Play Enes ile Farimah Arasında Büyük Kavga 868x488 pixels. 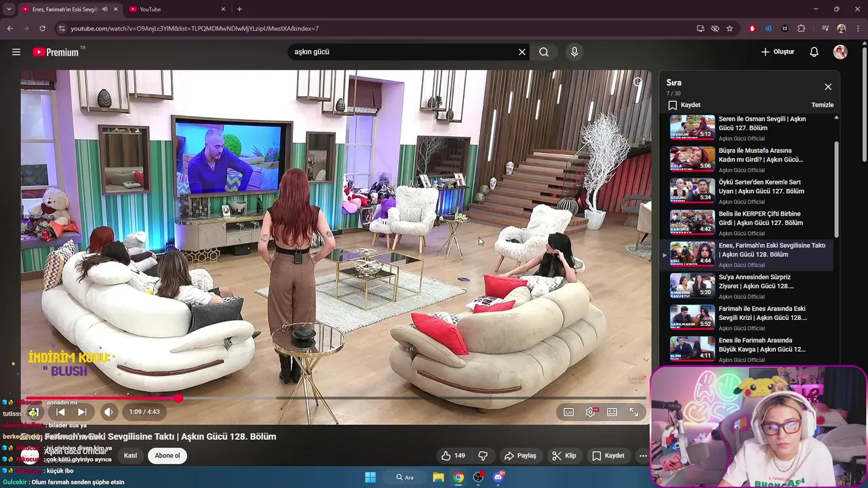click(749, 350)
